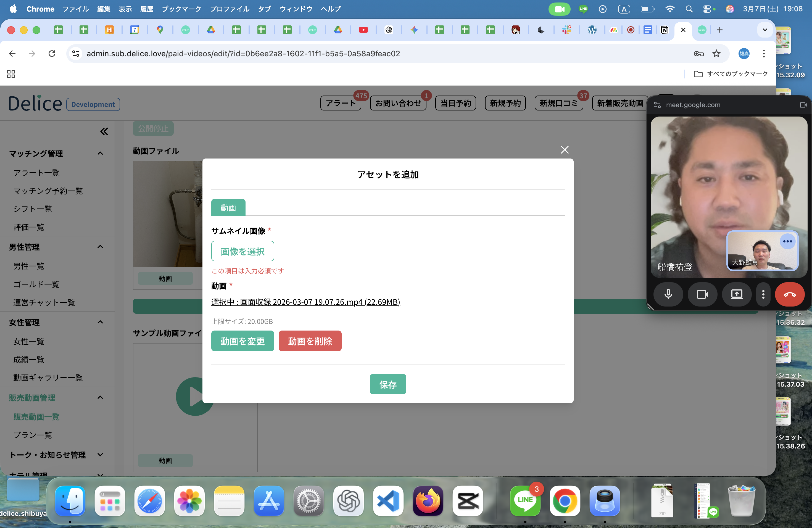Expand トーク・お知らせ管理 section
The width and height of the screenshot is (812, 528).
[x=100, y=455]
